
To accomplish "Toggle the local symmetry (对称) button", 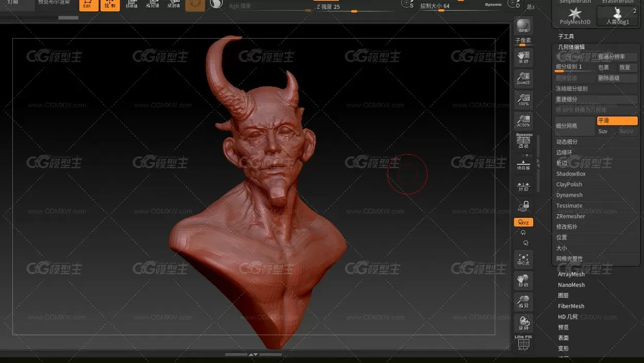I will click(523, 186).
